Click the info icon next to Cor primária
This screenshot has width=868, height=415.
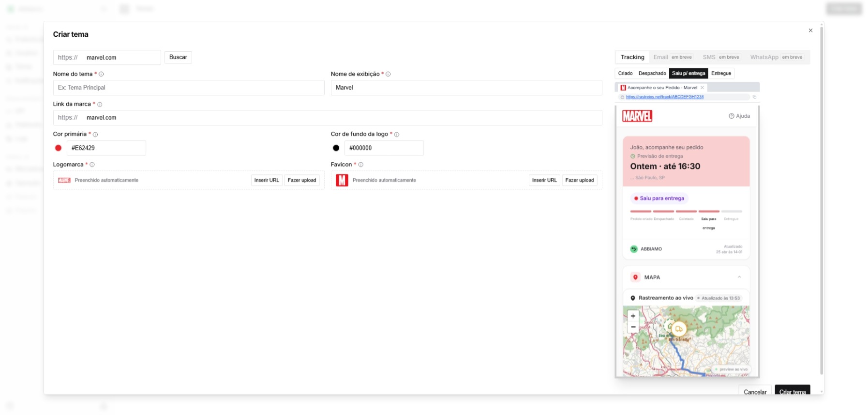95,135
